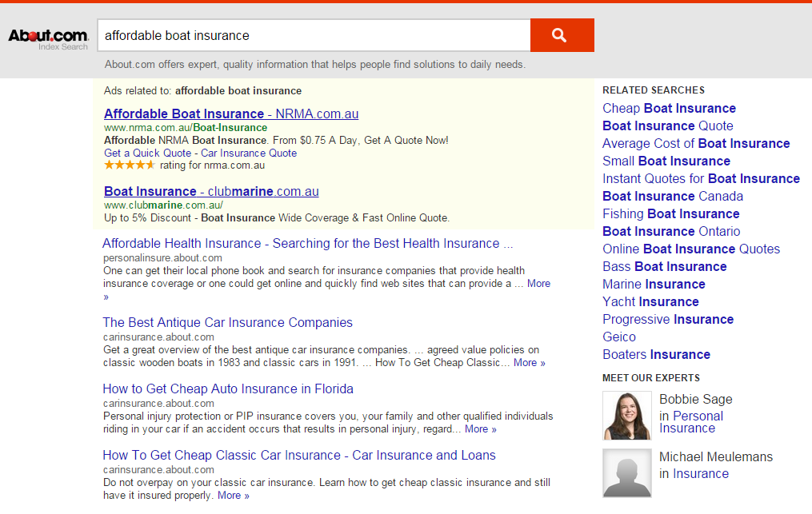Open the 'Boat Insurance - clubmarine.com.au' ad
Viewport: 812px width, 514px height.
tap(211, 192)
